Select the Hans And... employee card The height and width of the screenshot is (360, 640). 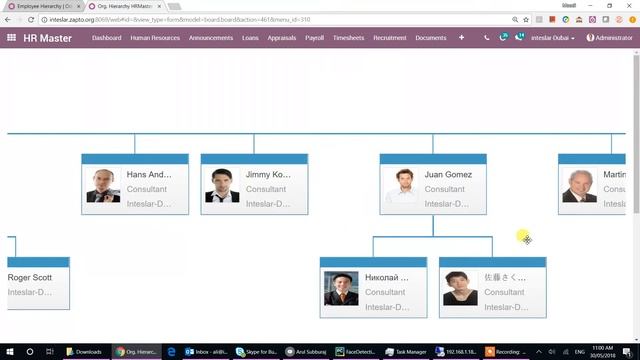point(135,184)
